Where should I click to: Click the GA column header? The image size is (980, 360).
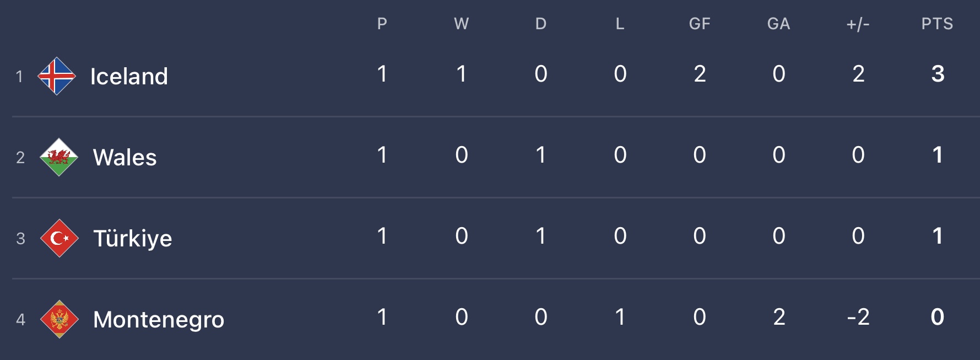[779, 24]
